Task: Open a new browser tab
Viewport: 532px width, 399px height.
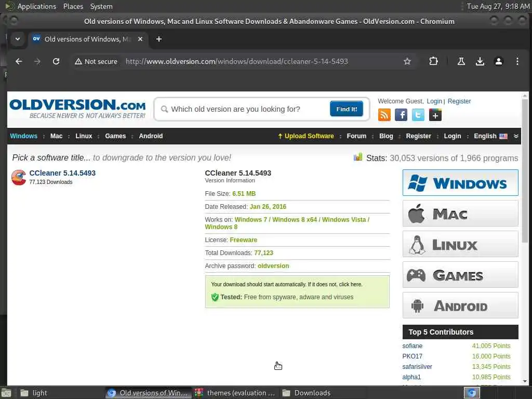Action: pos(159,39)
